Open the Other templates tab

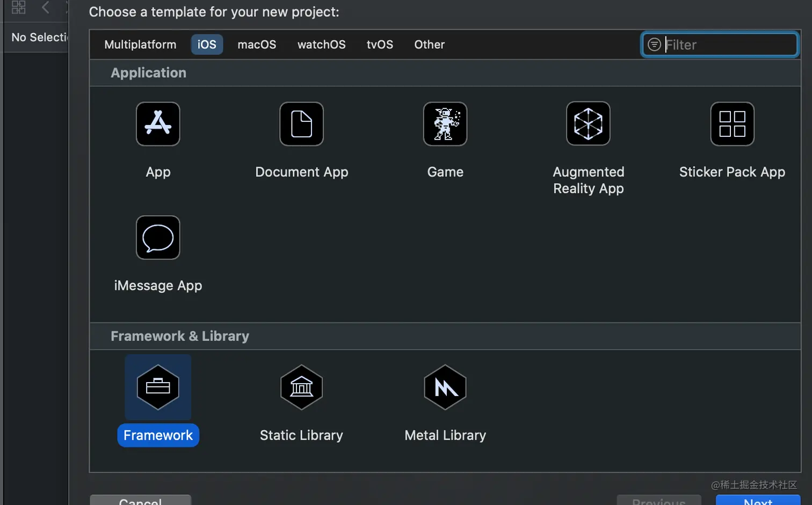[429, 45]
